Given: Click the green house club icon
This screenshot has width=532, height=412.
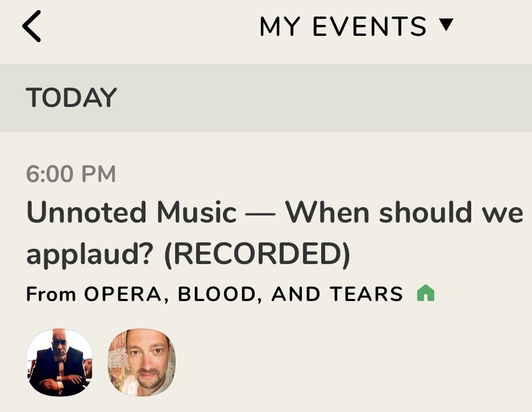Looking at the screenshot, I should [x=425, y=294].
